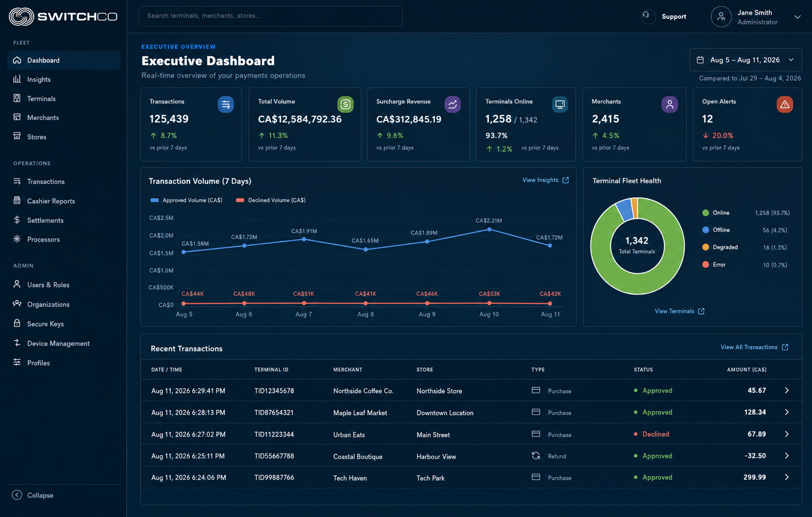Click the Secure Keys lock icon

click(17, 323)
